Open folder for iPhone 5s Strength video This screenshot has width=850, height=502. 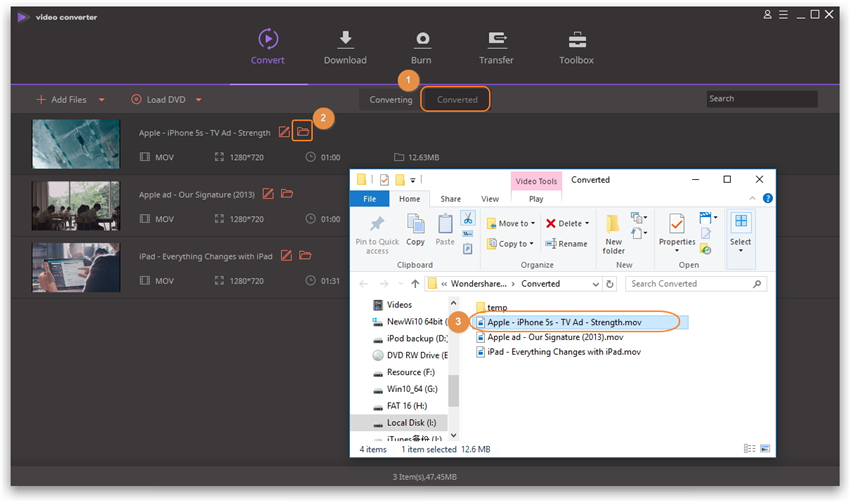pyautogui.click(x=302, y=132)
